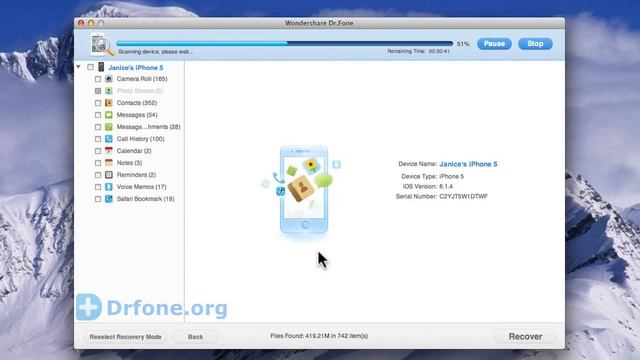
Task: Click the Reminders icon
Action: (x=109, y=175)
